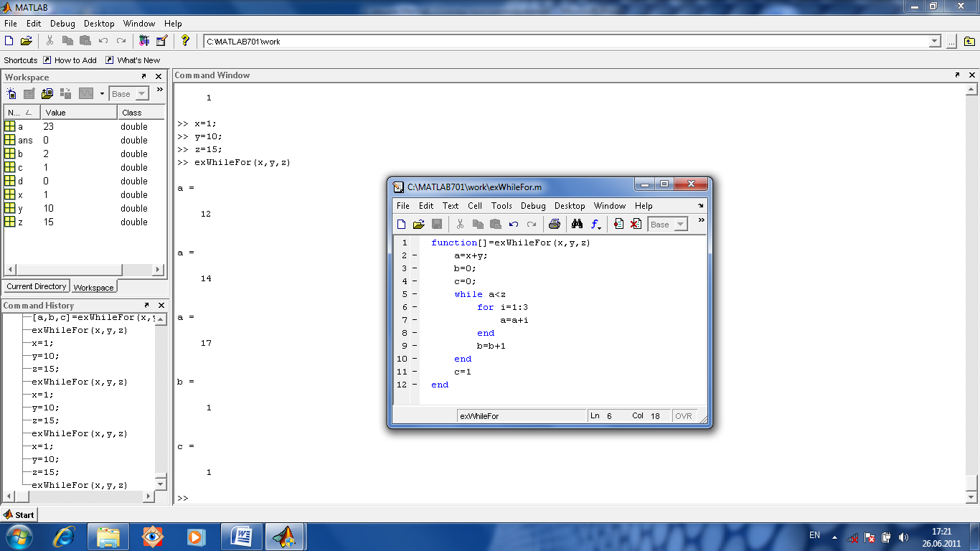Open MATLAB Start button at bottom left
Image resolution: width=980 pixels, height=551 pixels.
click(19, 514)
